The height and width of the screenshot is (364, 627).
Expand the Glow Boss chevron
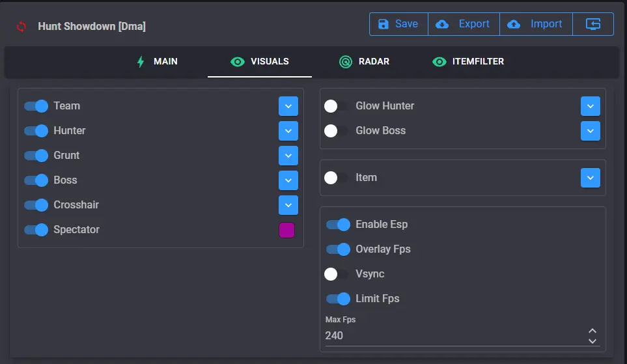point(590,131)
